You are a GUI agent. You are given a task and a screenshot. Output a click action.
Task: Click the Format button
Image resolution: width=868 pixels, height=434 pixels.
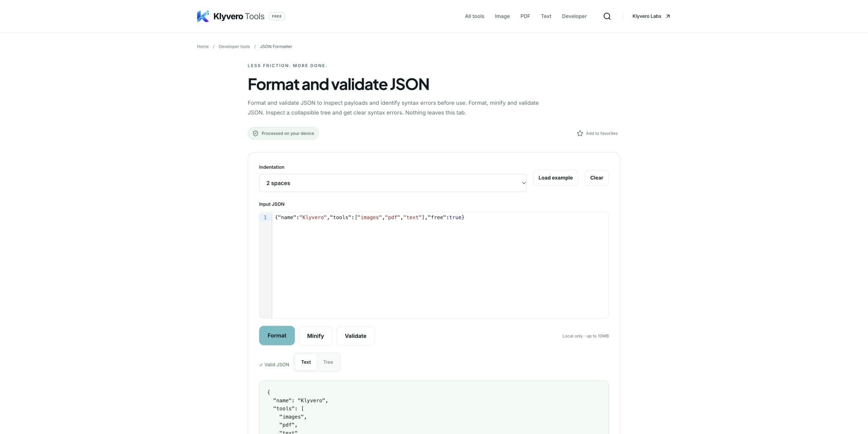(x=277, y=335)
